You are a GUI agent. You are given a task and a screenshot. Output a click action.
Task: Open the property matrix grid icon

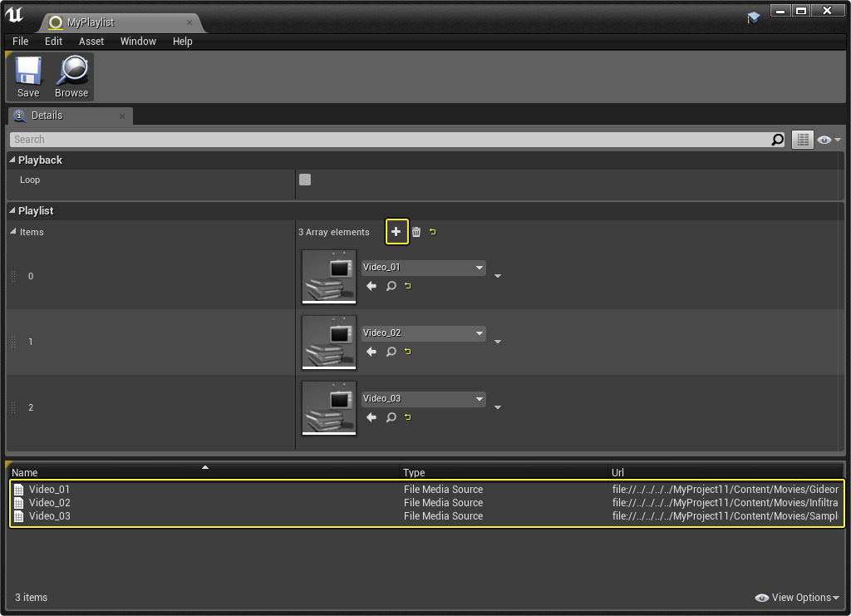[802, 140]
